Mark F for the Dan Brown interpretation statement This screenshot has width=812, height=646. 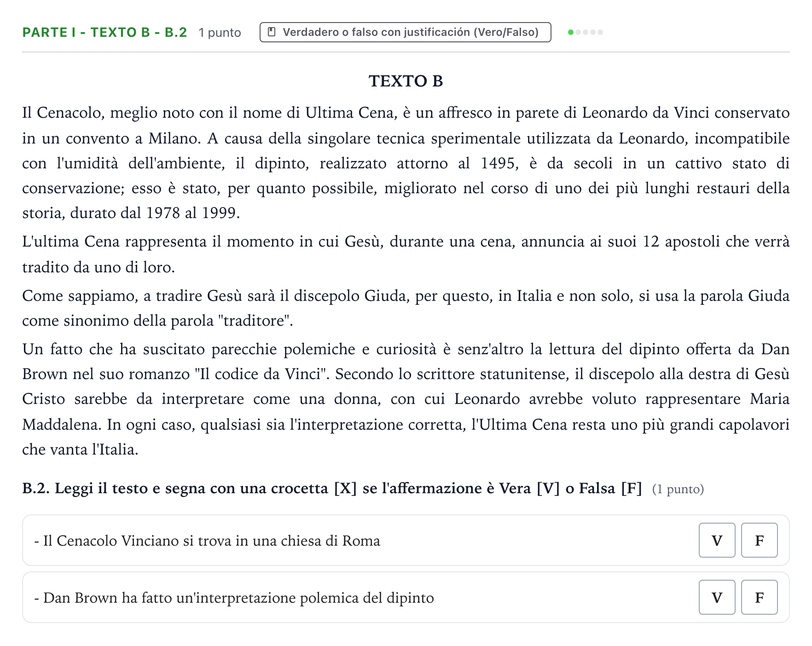point(760,597)
